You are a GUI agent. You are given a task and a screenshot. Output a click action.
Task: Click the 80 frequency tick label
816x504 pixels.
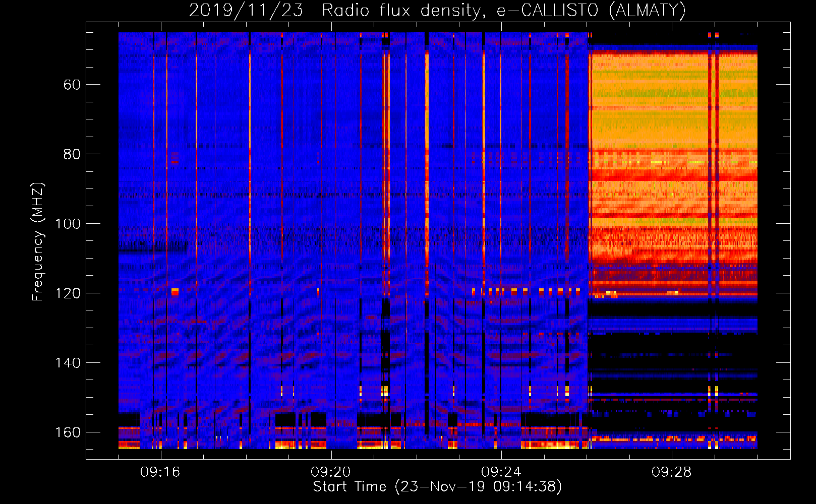[x=72, y=154]
